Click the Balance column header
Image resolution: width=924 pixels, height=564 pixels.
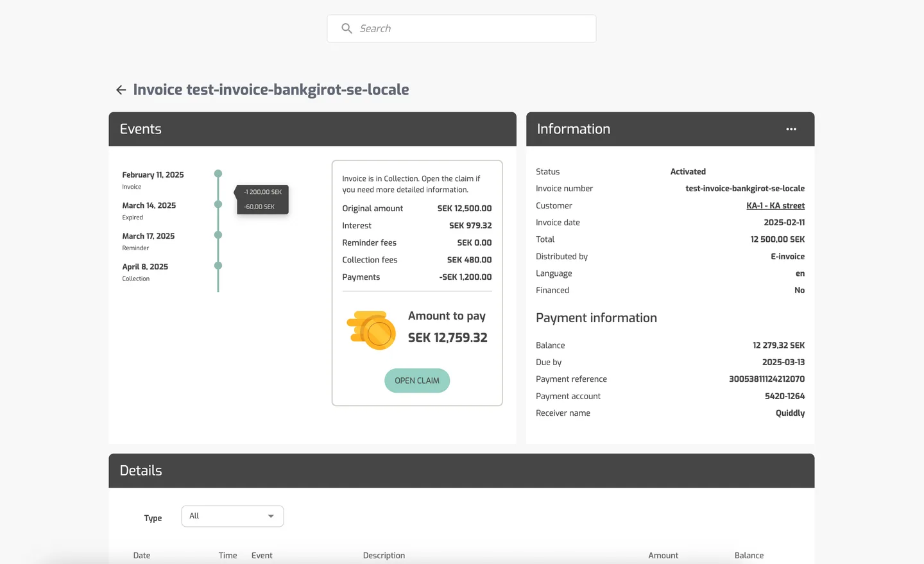click(x=749, y=556)
